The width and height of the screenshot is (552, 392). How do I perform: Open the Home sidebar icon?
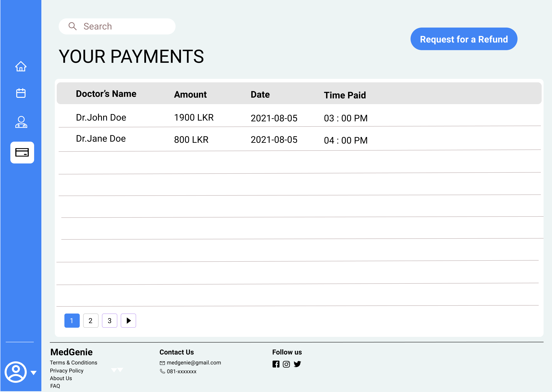tap(21, 66)
